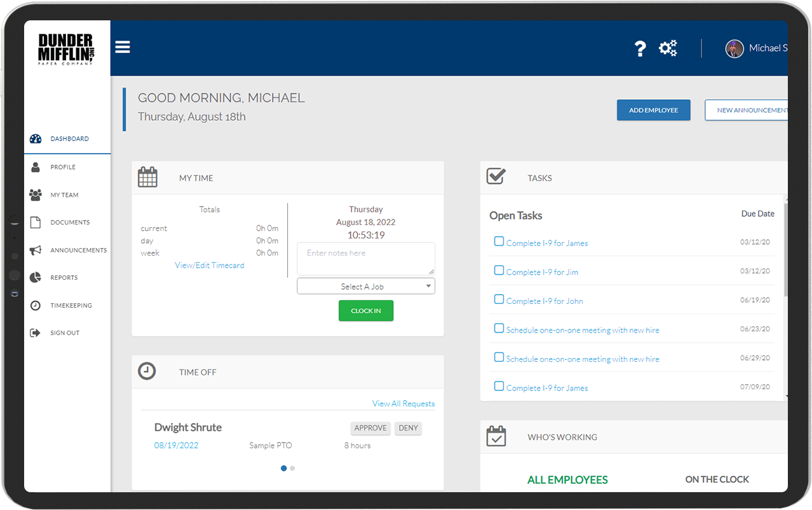Open settings gears icon
The width and height of the screenshot is (812, 510).
click(668, 48)
